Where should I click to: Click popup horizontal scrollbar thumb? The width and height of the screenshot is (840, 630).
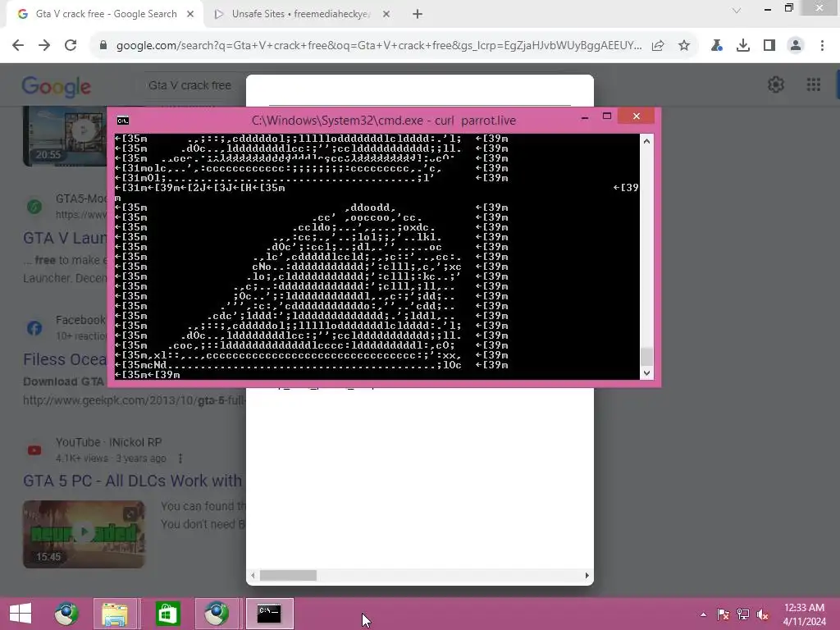[x=288, y=576]
